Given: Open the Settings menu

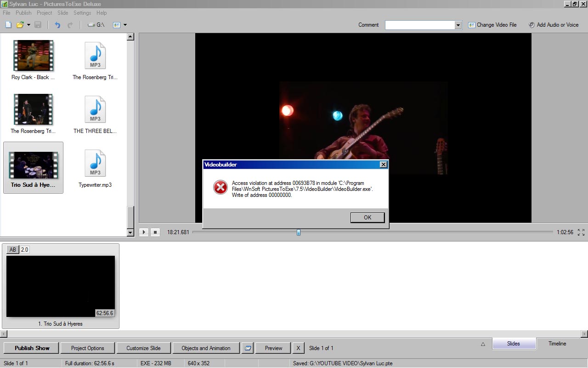Looking at the screenshot, I should point(82,13).
